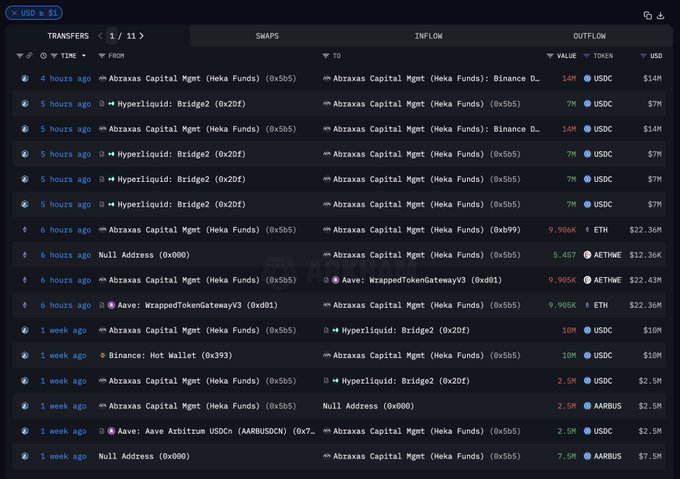The height and width of the screenshot is (479, 680).
Task: Open the TO column filter
Action: [x=326, y=56]
